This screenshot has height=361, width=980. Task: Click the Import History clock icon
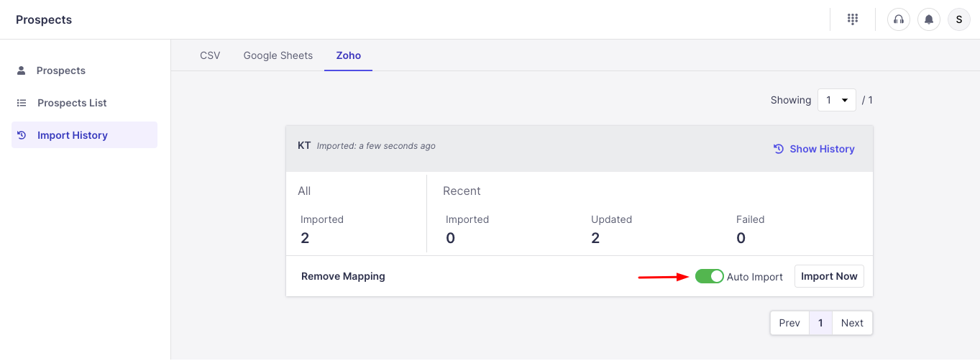click(22, 135)
